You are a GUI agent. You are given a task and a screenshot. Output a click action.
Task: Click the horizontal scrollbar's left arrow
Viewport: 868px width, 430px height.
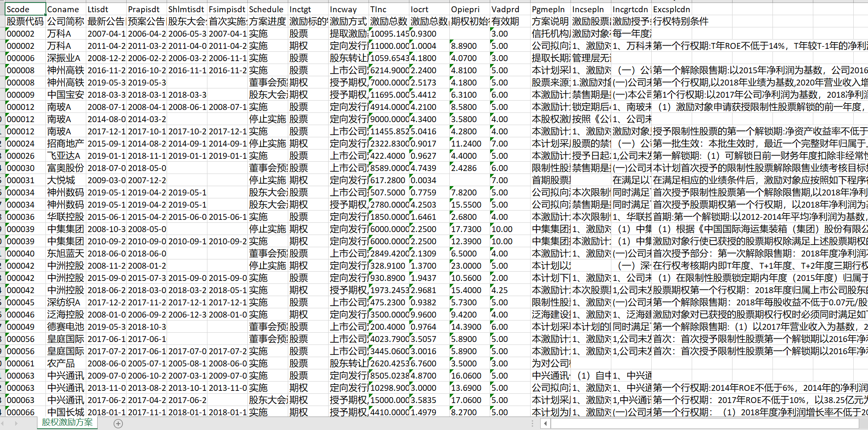[x=545, y=424]
